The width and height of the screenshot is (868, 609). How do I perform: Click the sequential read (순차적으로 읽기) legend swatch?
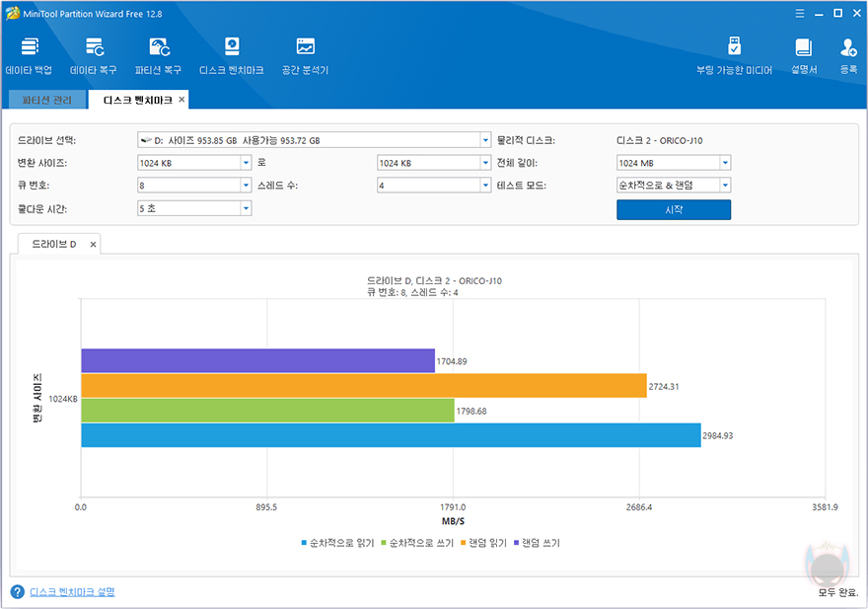[x=304, y=543]
